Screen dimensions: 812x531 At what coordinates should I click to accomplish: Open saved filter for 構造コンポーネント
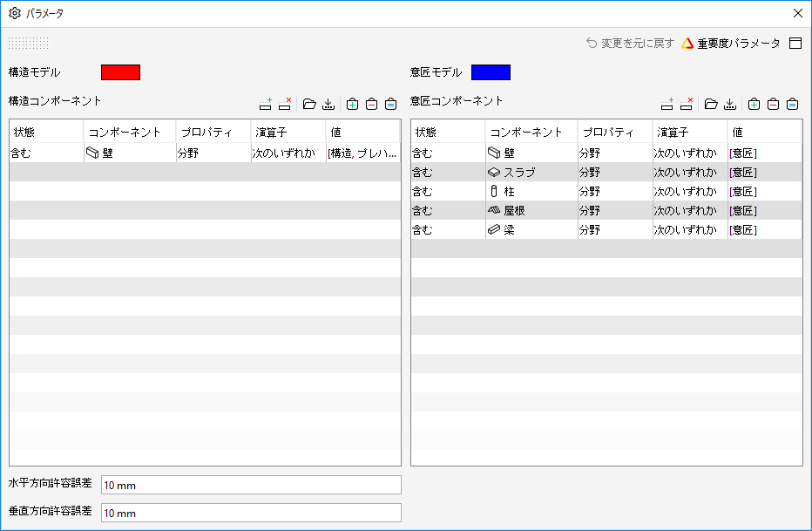click(x=309, y=104)
